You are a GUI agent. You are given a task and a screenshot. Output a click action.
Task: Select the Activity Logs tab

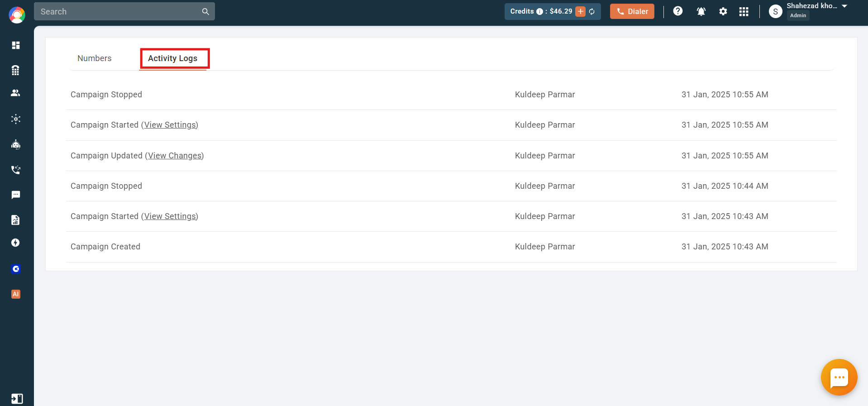click(x=173, y=58)
